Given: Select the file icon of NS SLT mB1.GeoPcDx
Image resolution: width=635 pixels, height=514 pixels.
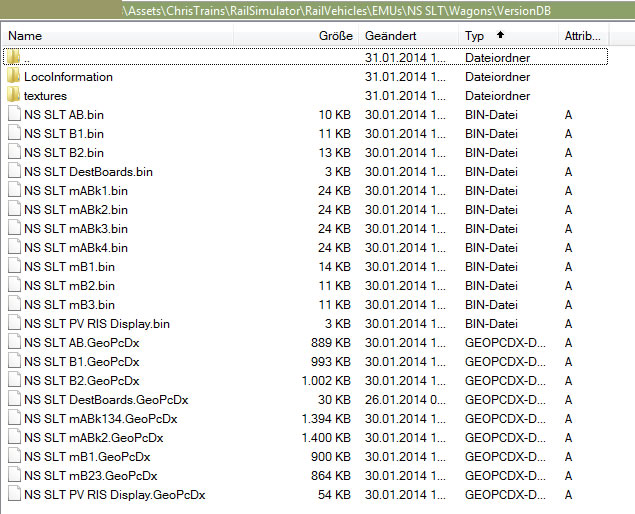Looking at the screenshot, I should (x=14, y=456).
